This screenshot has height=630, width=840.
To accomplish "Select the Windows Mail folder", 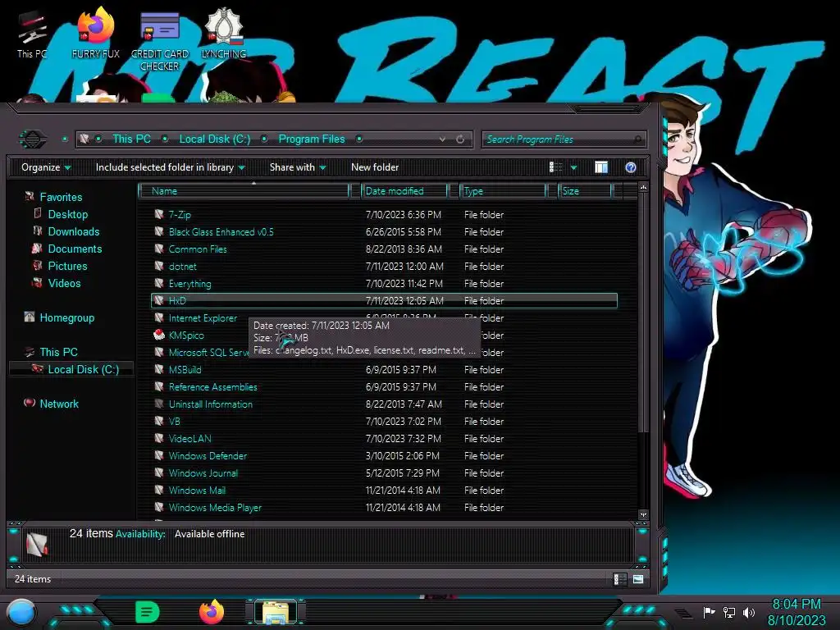I will pos(197,490).
